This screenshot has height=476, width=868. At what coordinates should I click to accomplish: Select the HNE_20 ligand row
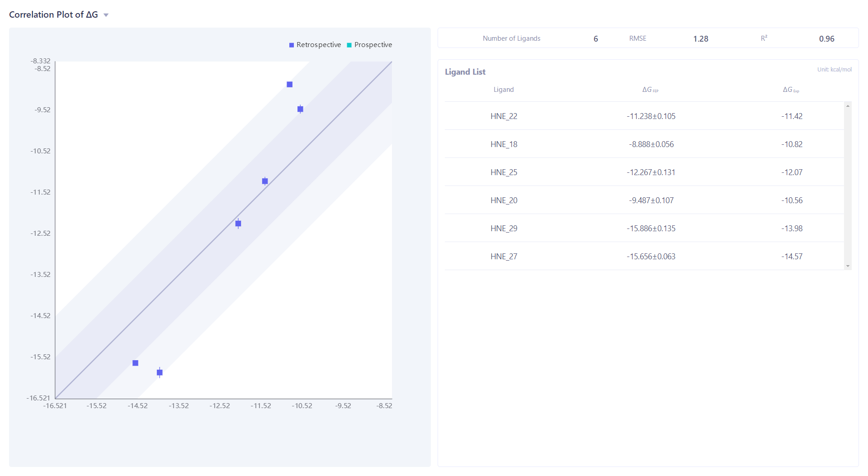point(504,200)
